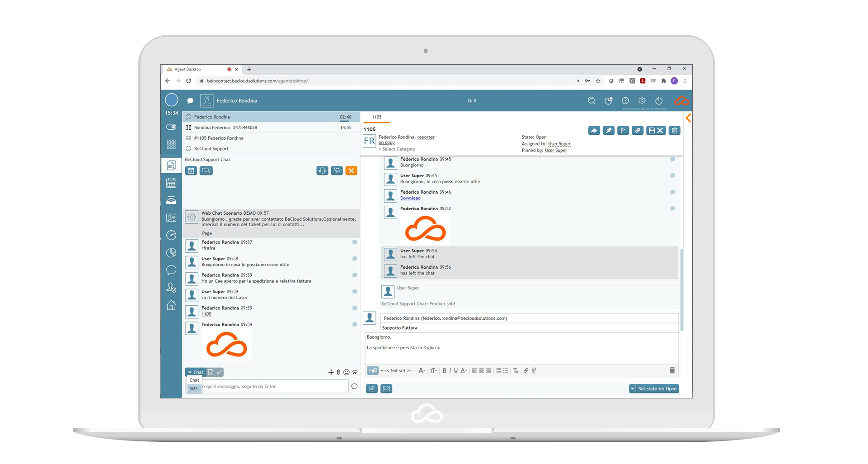Open the cloud logo image sent at 09:52
This screenshot has width=868, height=464.
(425, 228)
